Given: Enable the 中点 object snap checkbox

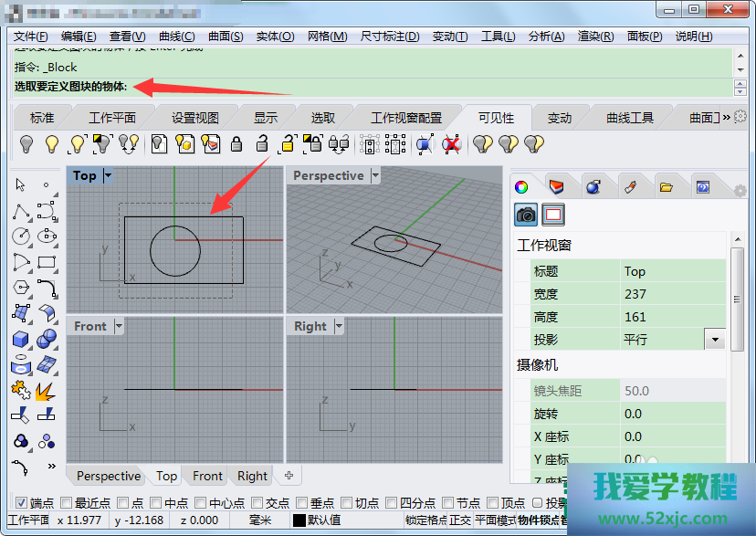Looking at the screenshot, I should [156, 502].
